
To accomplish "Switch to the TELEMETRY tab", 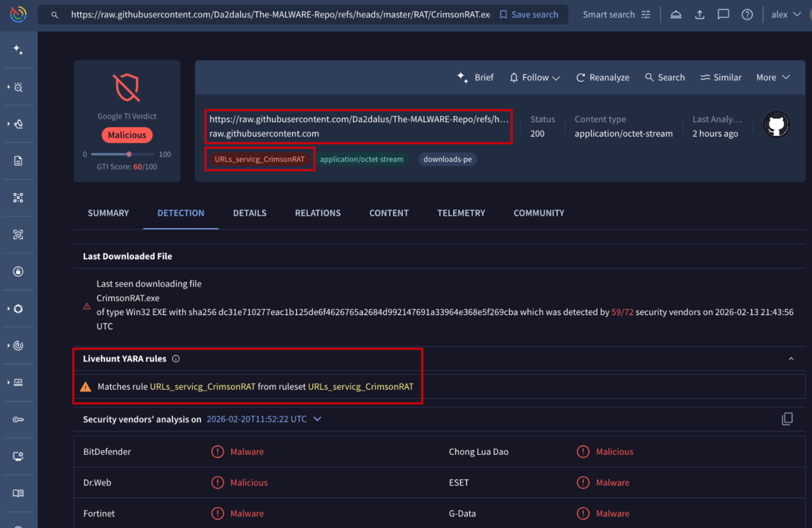I will [461, 213].
